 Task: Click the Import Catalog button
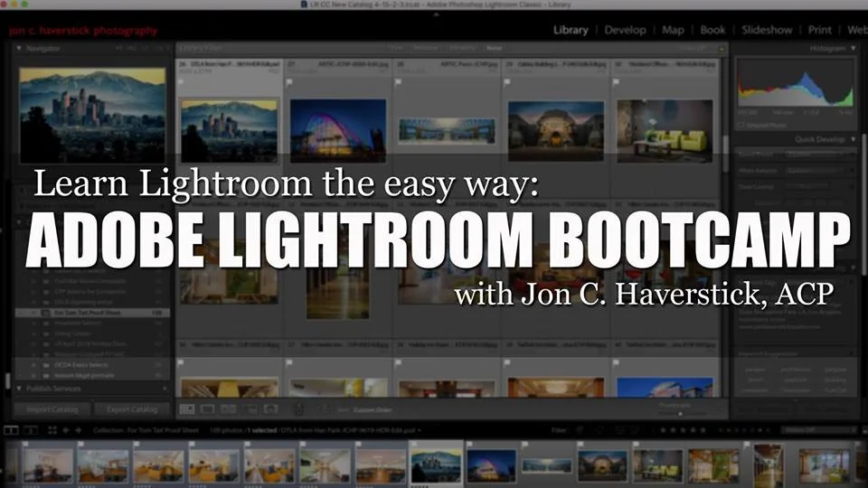pos(52,409)
